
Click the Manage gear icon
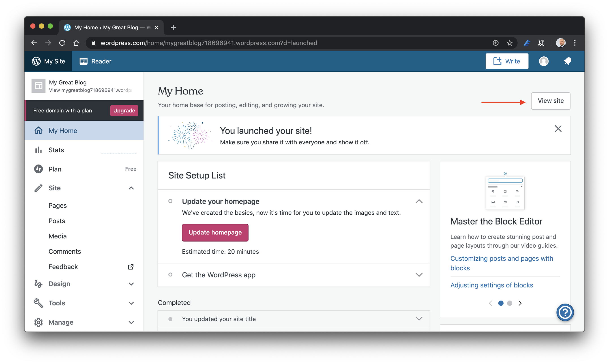[38, 322]
